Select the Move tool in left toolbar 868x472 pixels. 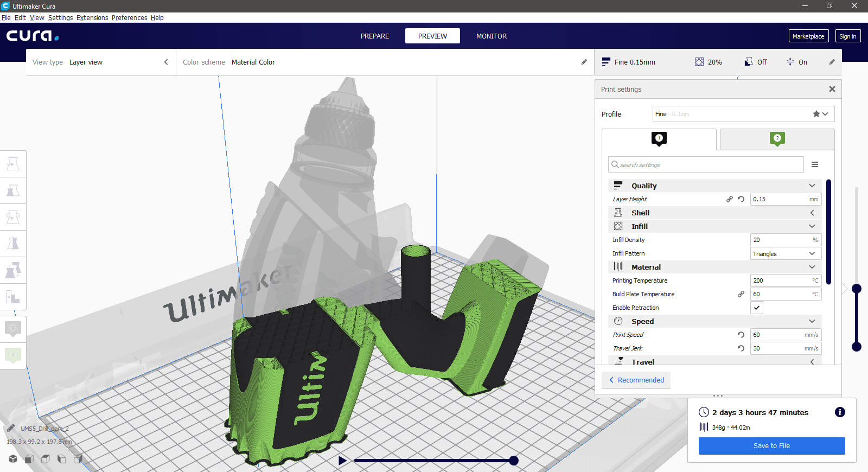13,164
